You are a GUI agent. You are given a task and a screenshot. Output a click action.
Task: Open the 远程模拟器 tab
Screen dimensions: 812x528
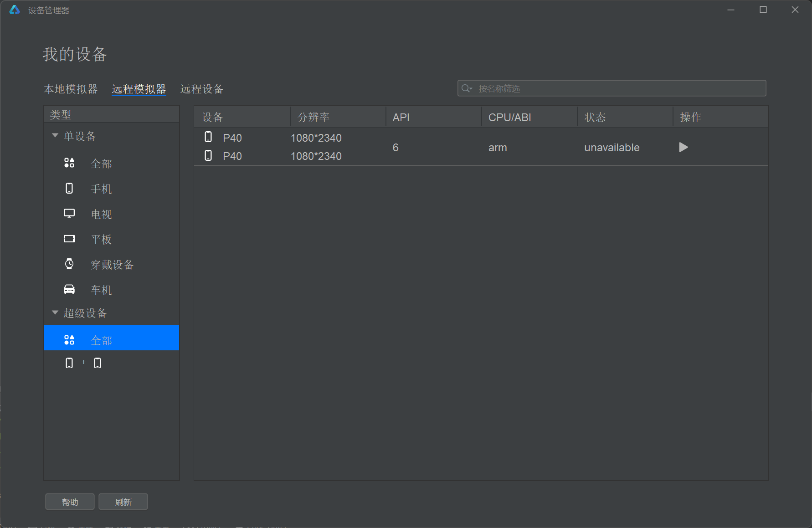(139, 89)
